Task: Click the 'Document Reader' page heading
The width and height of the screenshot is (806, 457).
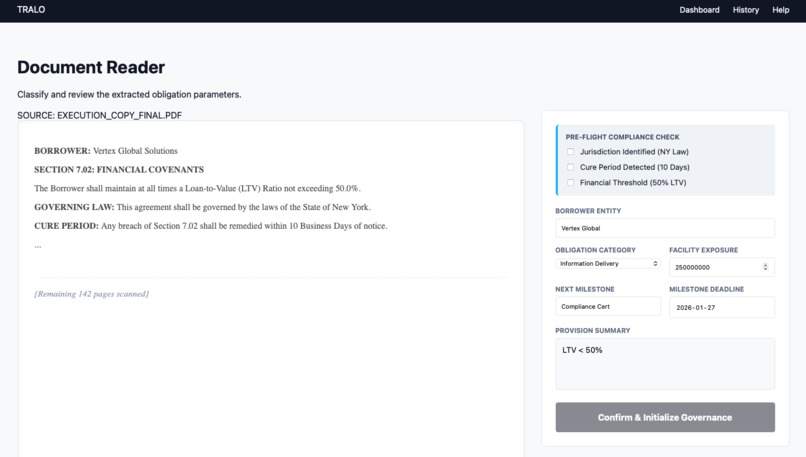Action: coord(91,67)
